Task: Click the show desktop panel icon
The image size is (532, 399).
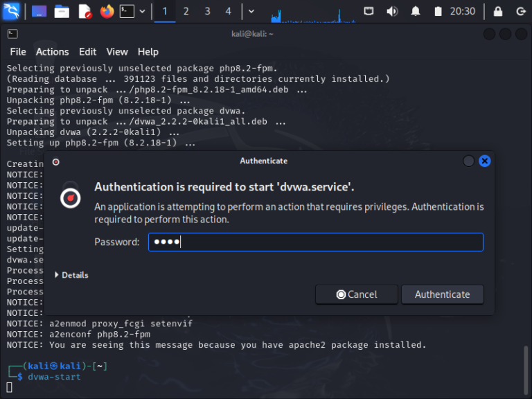Action: (x=39, y=11)
